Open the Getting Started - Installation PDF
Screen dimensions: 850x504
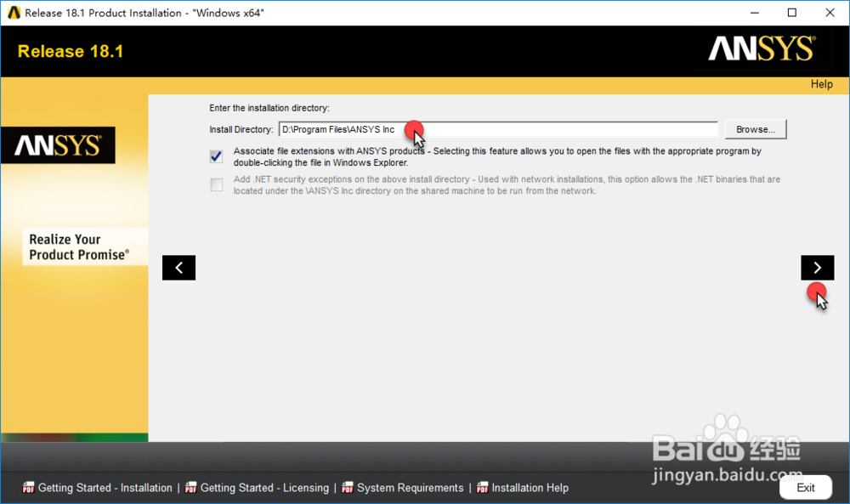(98, 488)
